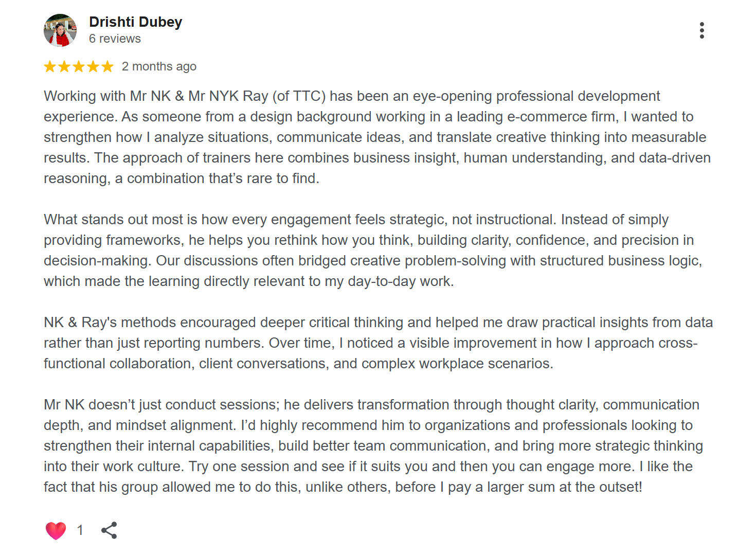Open the three-dot review options menu
The width and height of the screenshot is (756, 555).
(701, 30)
